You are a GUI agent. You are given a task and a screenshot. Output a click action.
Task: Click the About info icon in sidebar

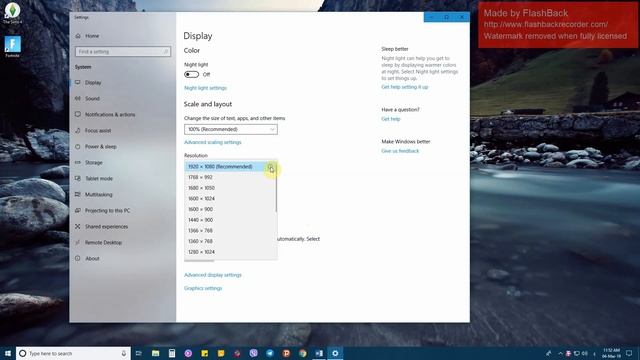coord(78,258)
